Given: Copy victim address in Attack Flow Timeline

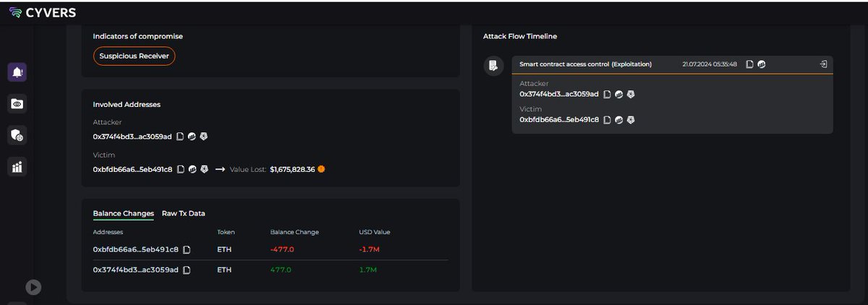Looking at the screenshot, I should coord(608,119).
